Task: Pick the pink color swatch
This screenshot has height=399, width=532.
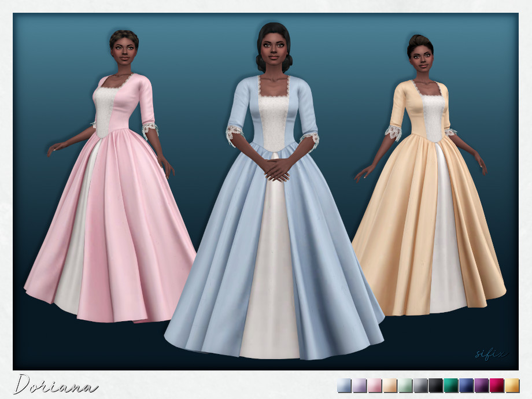Action: click(x=375, y=386)
